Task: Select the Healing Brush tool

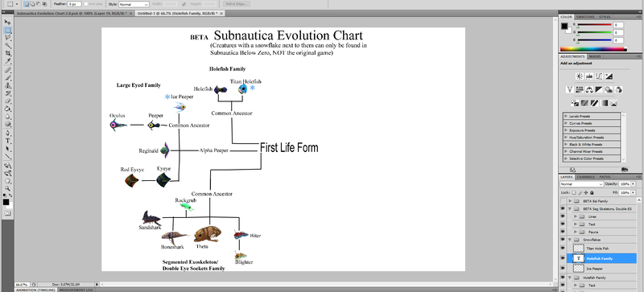Action: click(8, 70)
